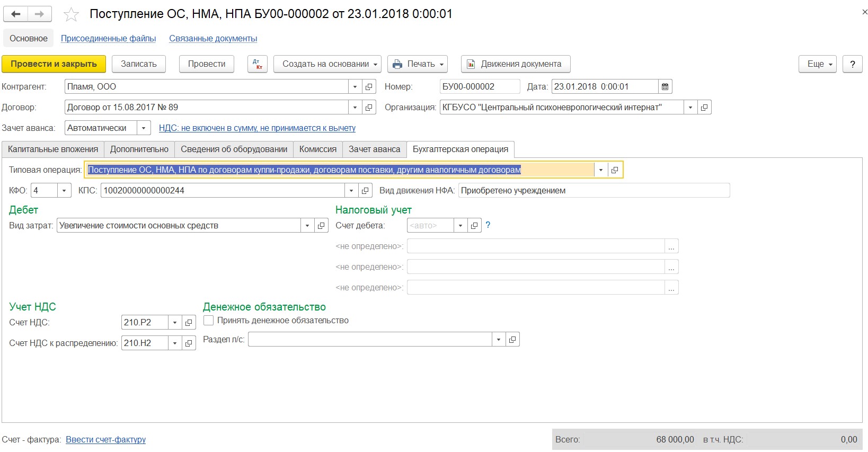Expand the Счет НДС dropdown
Screen dimensions: 868x452
click(x=174, y=322)
